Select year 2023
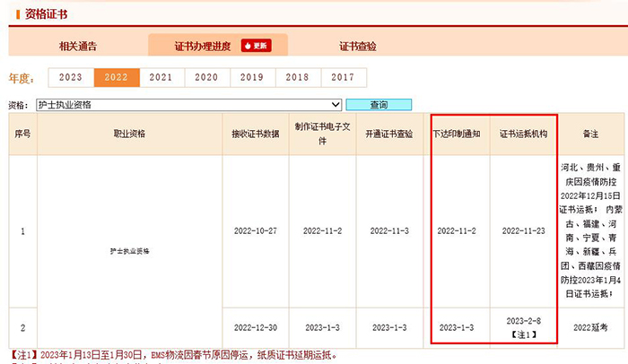 [x=71, y=77]
